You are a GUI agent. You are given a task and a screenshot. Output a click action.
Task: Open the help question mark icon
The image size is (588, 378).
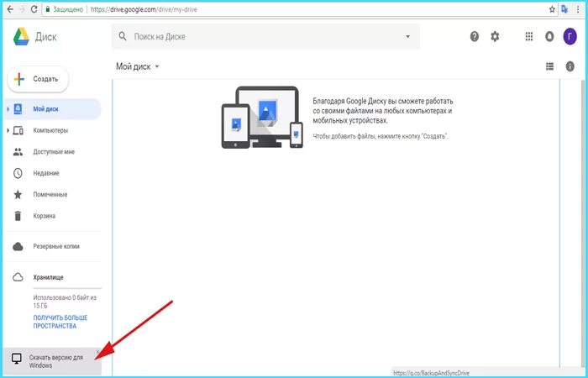pyautogui.click(x=475, y=37)
